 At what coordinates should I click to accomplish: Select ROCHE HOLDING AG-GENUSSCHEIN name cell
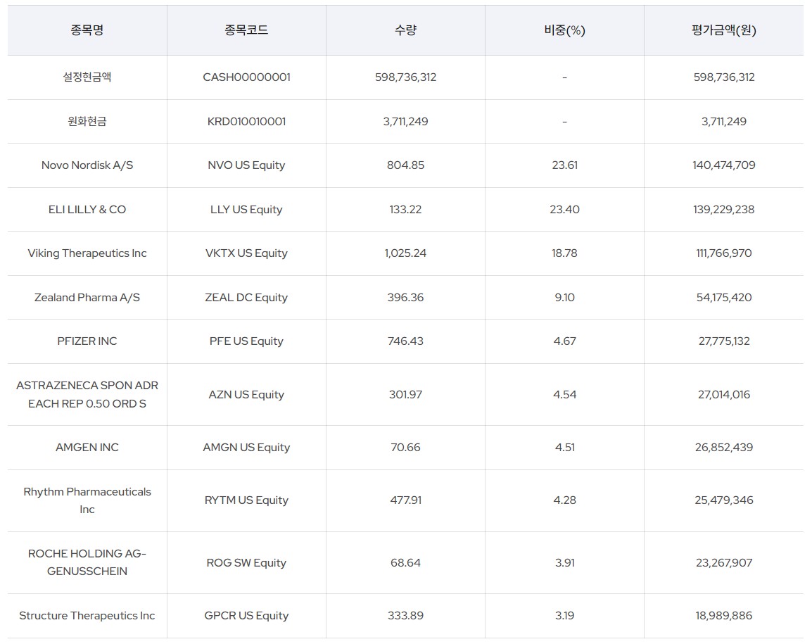[87, 562]
